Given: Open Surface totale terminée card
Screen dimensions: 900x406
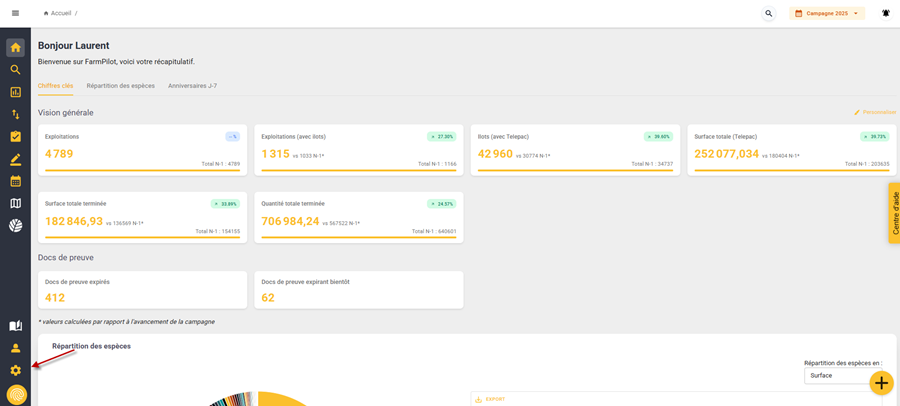Looking at the screenshot, I should (x=142, y=217).
